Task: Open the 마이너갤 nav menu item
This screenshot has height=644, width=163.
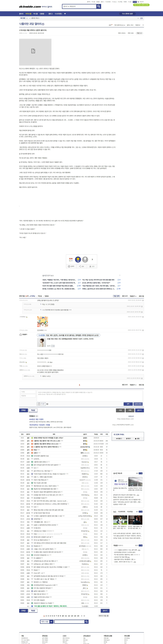Action: (x=28, y=14)
